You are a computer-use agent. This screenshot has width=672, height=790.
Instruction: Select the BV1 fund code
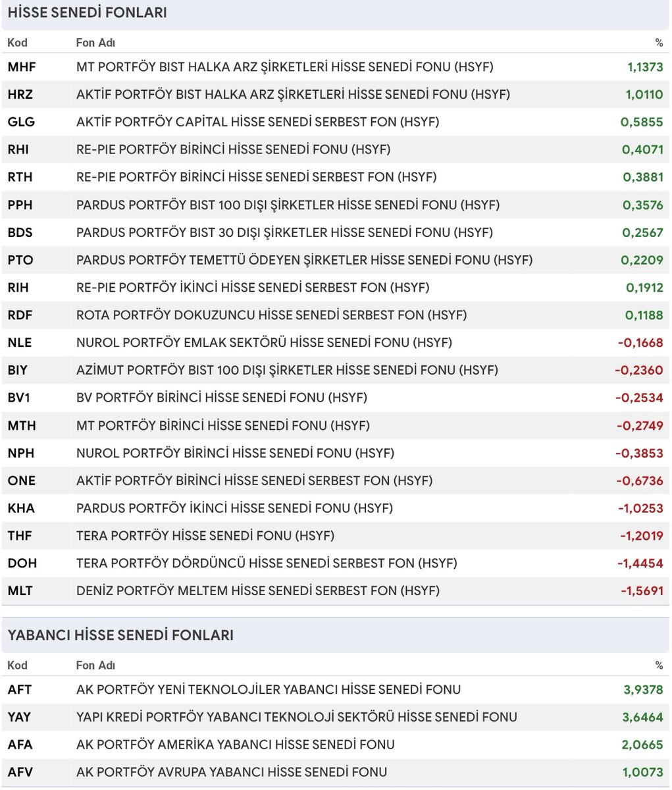pos(20,398)
